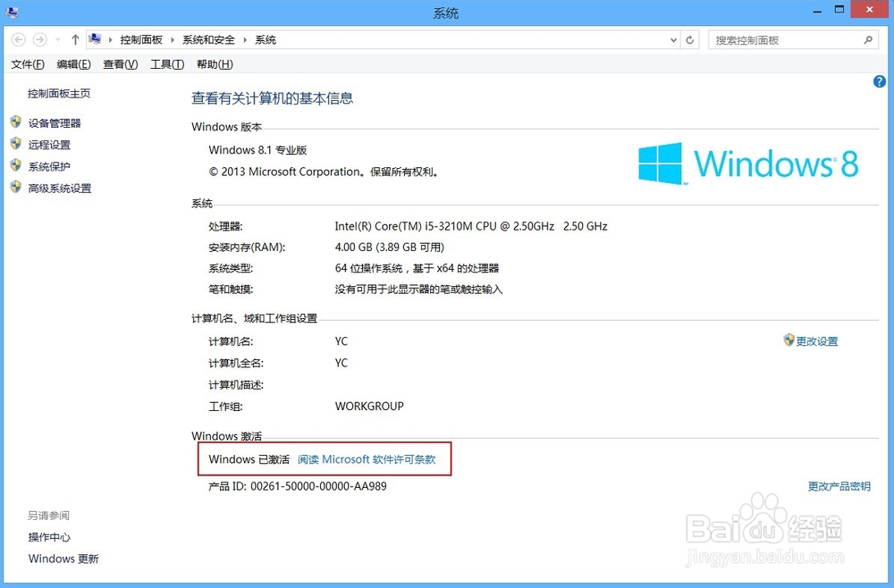Viewport: 894px width, 588px height.
Task: Select 系统和安全 in the breadcrumb path
Action: coord(208,40)
